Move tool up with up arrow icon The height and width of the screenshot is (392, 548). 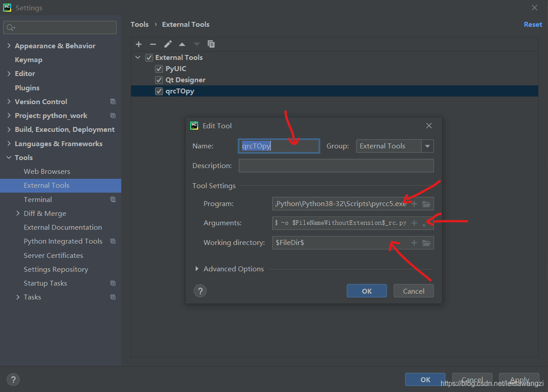tap(182, 44)
